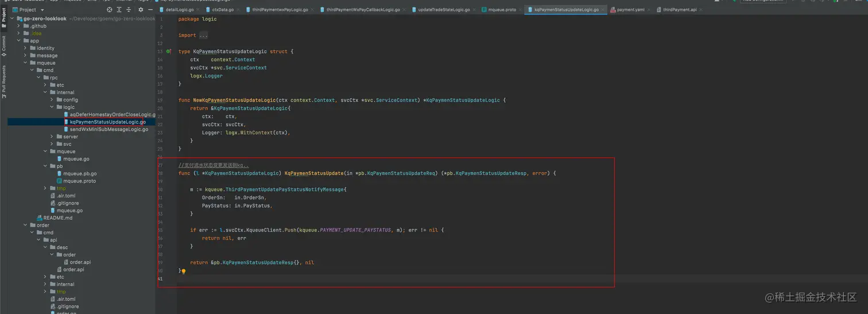
Task: Expand the message folder arrow
Action: click(x=25, y=56)
